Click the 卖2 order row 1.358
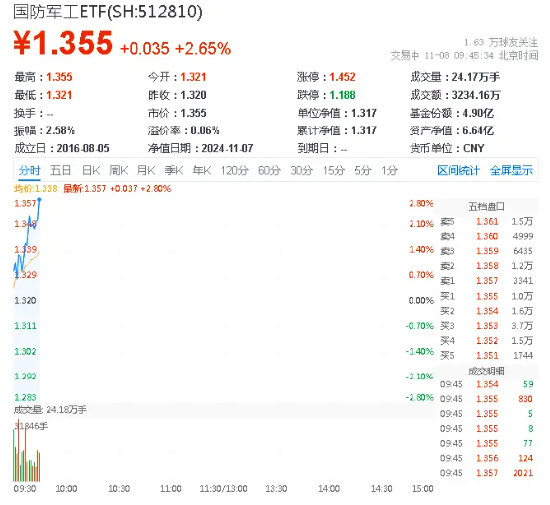The width and height of the screenshot is (550, 505). coord(487,266)
